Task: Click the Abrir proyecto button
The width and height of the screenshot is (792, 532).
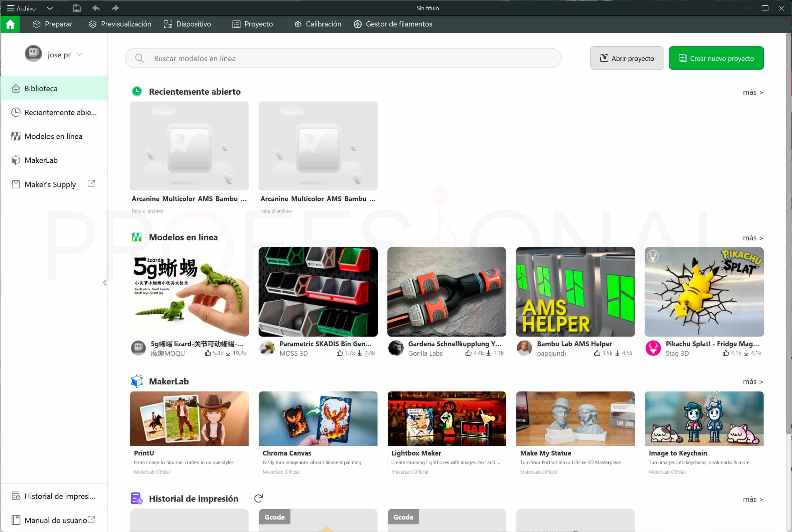Action: [627, 58]
